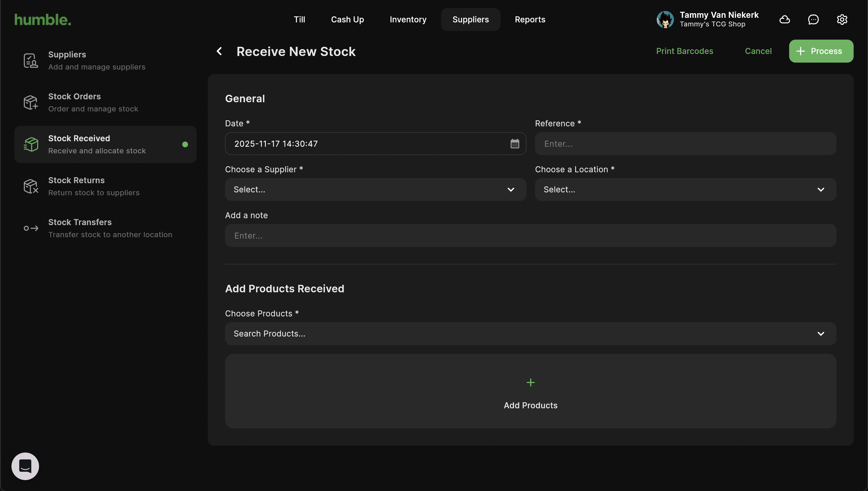
Task: Open the Cash Up tab
Action: [x=347, y=20]
